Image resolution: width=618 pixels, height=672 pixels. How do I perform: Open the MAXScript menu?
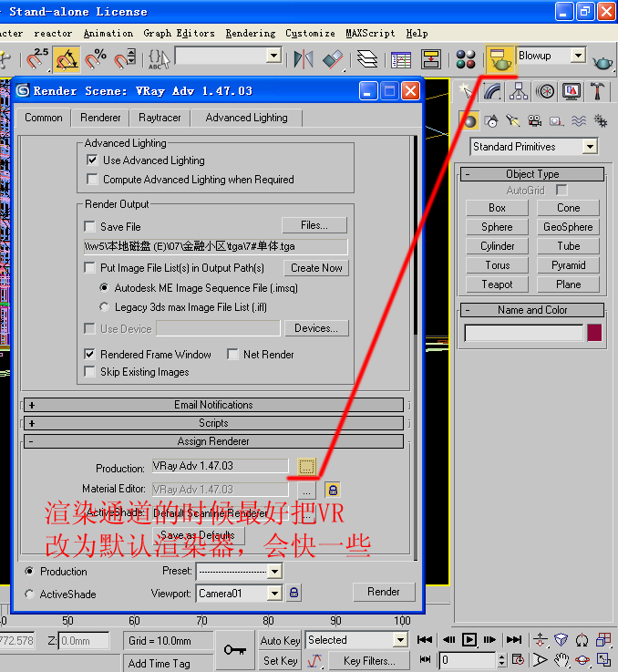[x=370, y=34]
